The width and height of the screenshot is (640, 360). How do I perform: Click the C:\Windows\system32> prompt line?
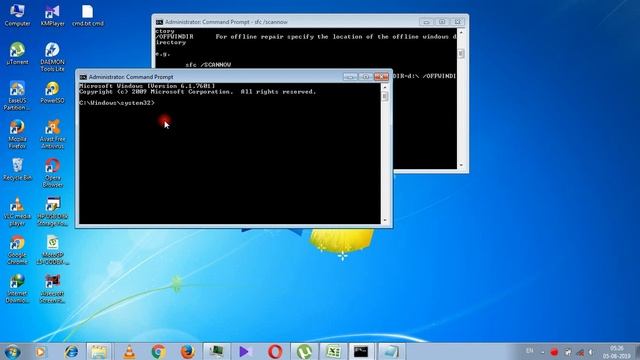coord(117,103)
